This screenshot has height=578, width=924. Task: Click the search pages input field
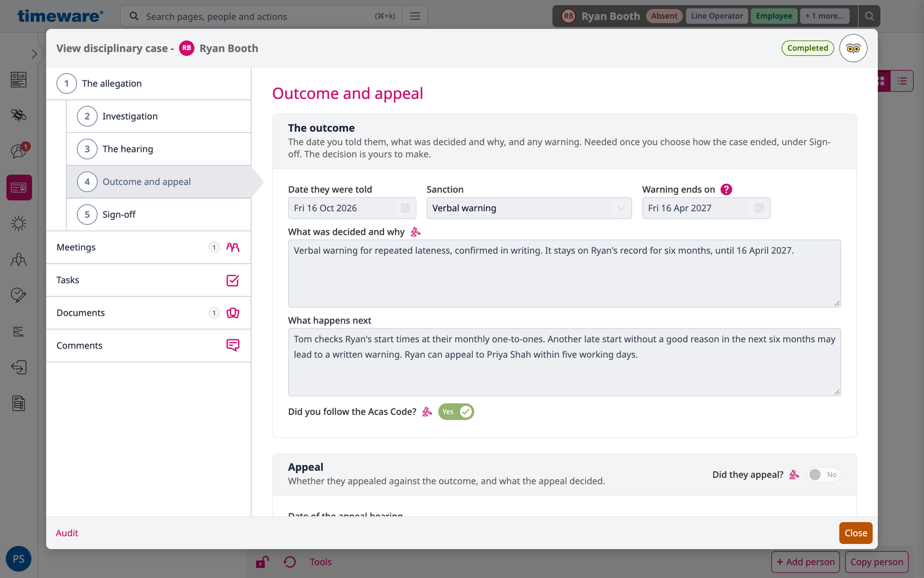pos(260,16)
